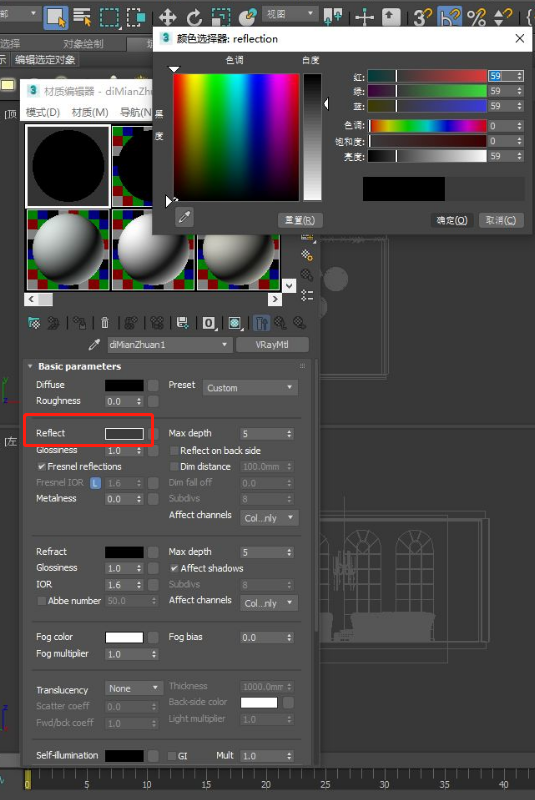Collapse the Basic parameters rollout
535x800 pixels.
click(30, 366)
